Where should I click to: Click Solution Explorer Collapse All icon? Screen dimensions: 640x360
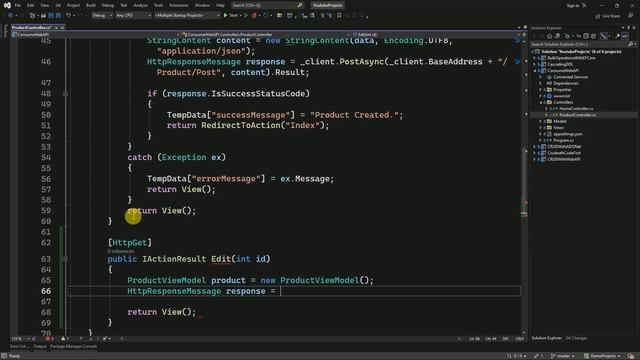point(586,36)
